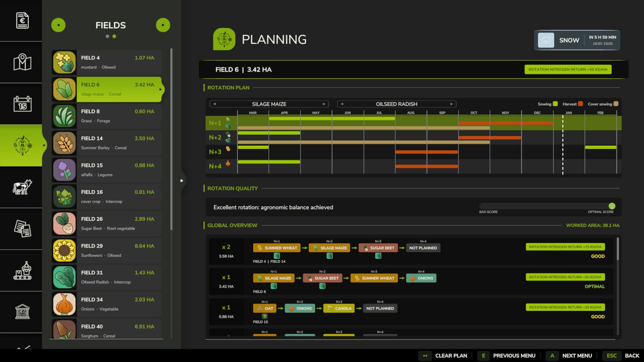This screenshot has height=362, width=644.
Task: Select the N+3 rotation year row
Action: coord(413,152)
